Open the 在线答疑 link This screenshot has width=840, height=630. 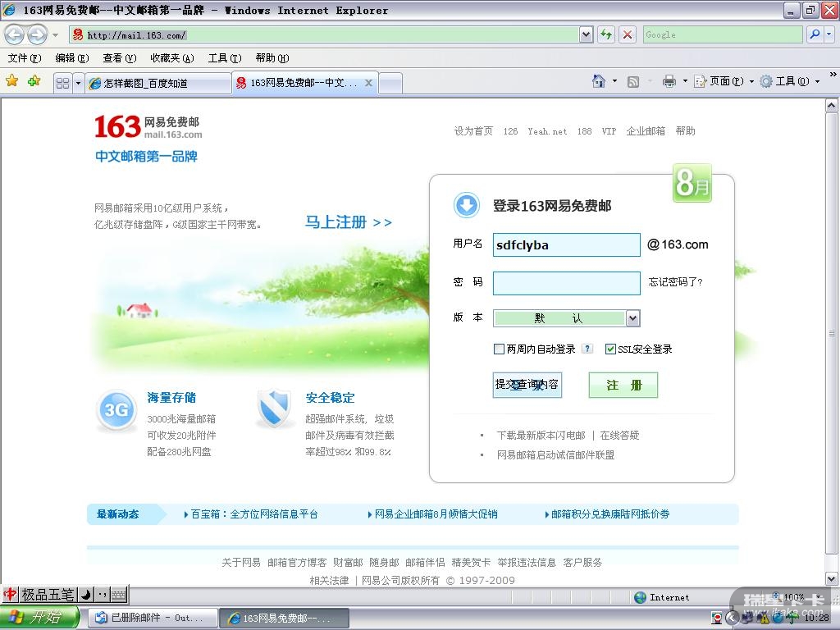pos(620,436)
